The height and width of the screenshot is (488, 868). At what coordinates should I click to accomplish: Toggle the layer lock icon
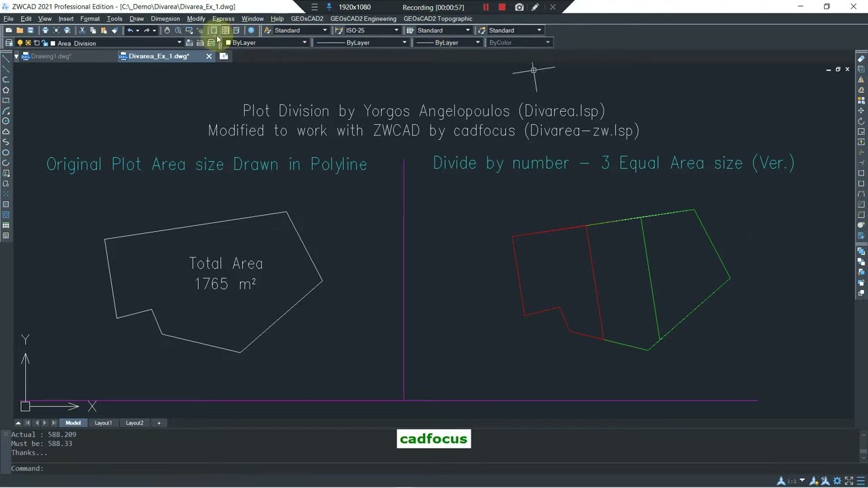[x=45, y=43]
